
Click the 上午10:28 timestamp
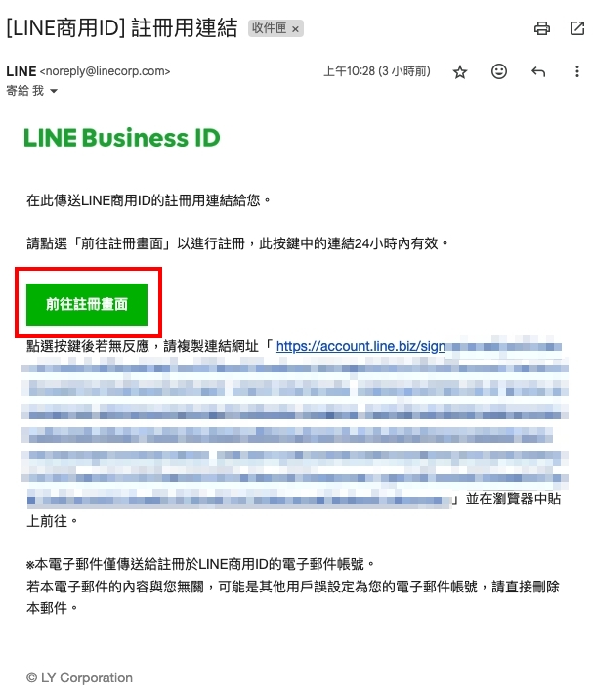377,71
